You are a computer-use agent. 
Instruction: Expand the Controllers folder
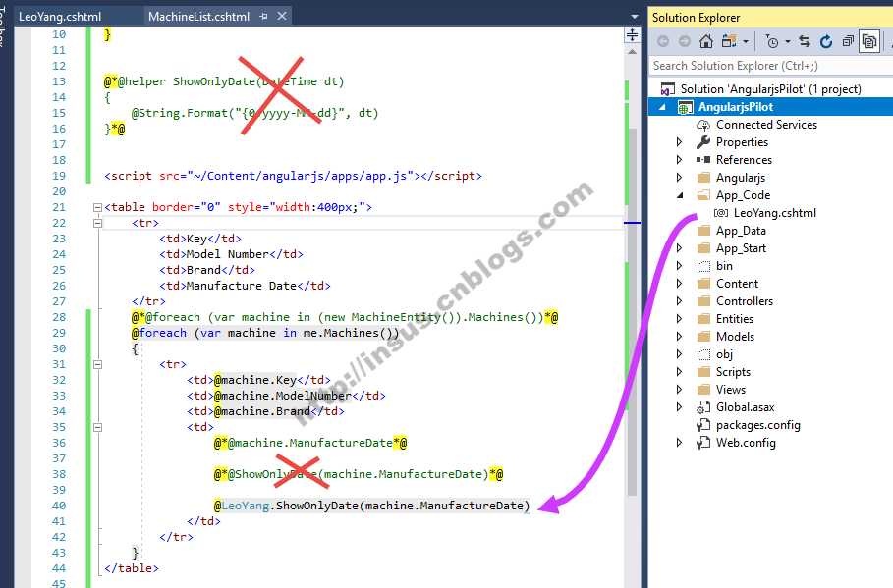[679, 300]
